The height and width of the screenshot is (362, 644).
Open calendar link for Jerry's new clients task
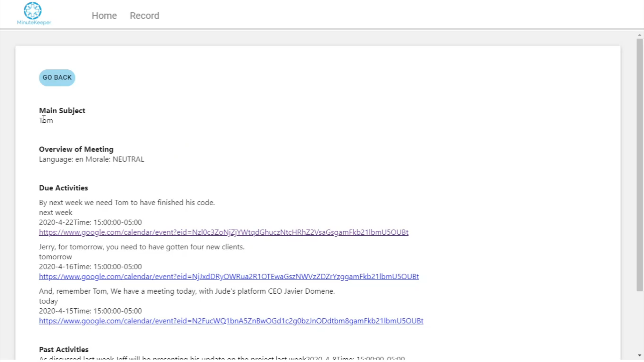pyautogui.click(x=229, y=277)
